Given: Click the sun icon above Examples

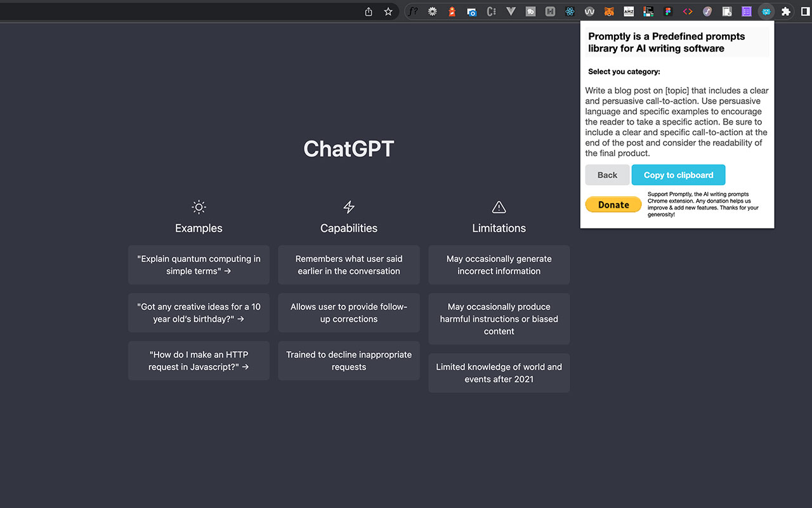Looking at the screenshot, I should coord(199,207).
